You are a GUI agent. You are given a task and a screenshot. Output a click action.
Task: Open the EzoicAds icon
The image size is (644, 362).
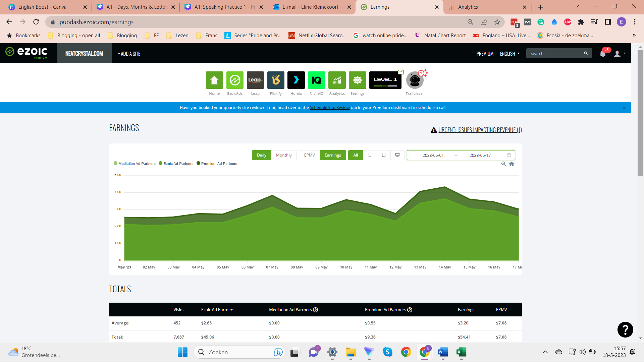pyautogui.click(x=235, y=80)
